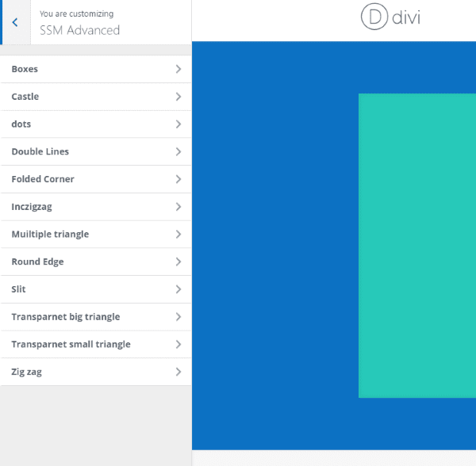This screenshot has width=476, height=466.
Task: Click the Transparnet small triangle chevron
Action: pyautogui.click(x=178, y=344)
